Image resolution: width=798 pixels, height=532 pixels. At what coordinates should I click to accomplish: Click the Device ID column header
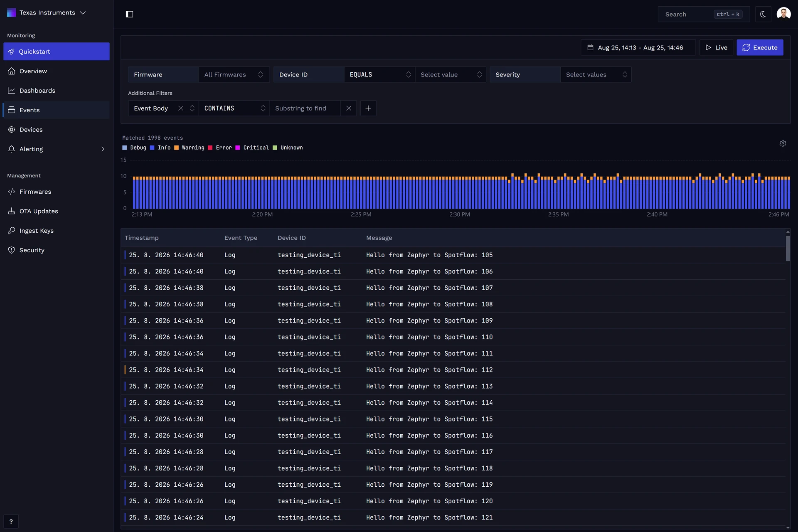click(x=291, y=238)
